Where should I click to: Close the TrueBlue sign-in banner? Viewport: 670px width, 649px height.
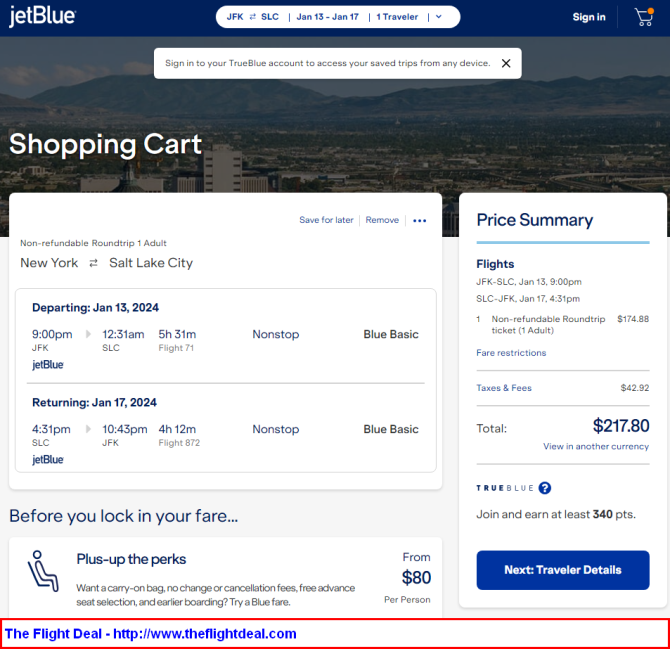(506, 63)
